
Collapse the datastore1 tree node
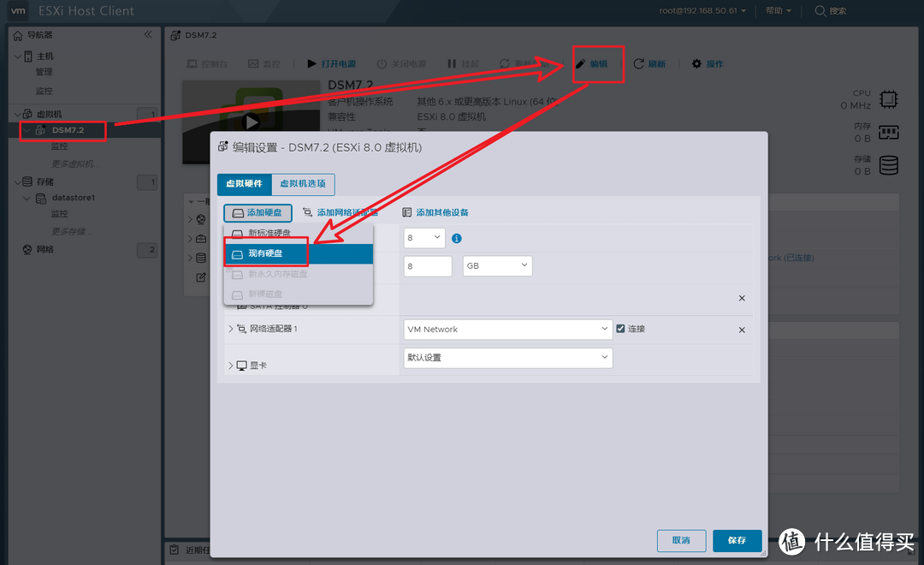tap(27, 198)
